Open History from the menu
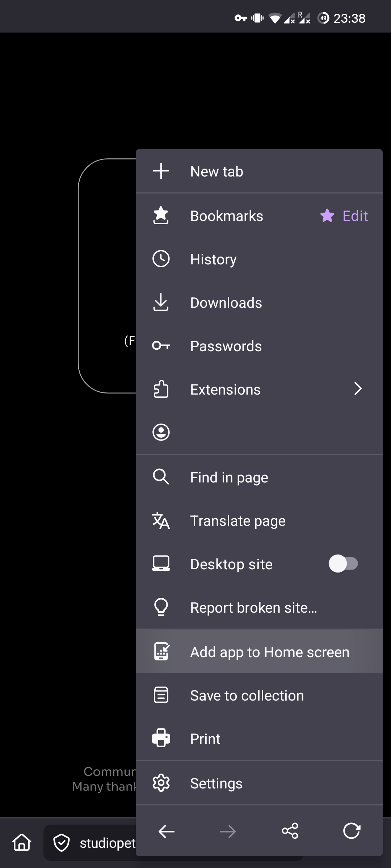Viewport: 391px width, 868px height. (x=213, y=259)
